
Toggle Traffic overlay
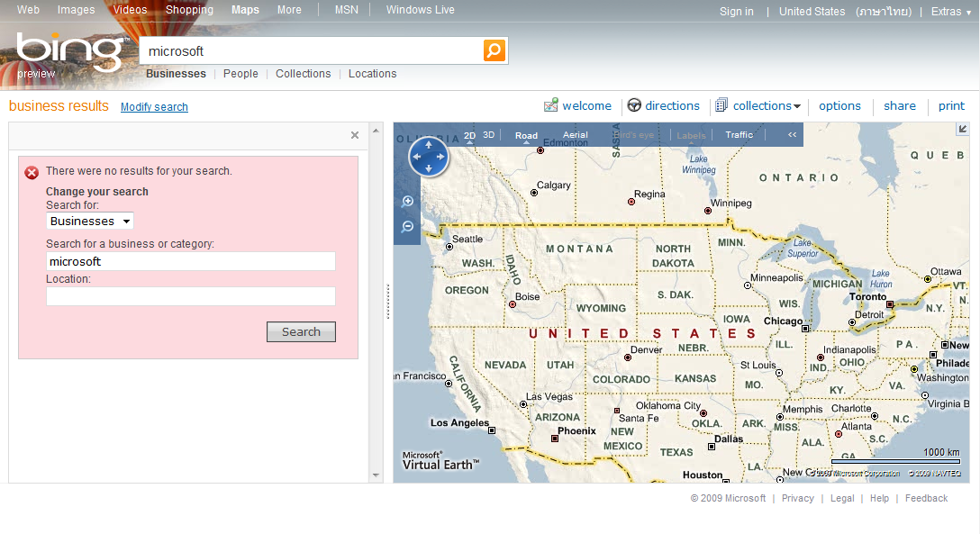tap(740, 135)
